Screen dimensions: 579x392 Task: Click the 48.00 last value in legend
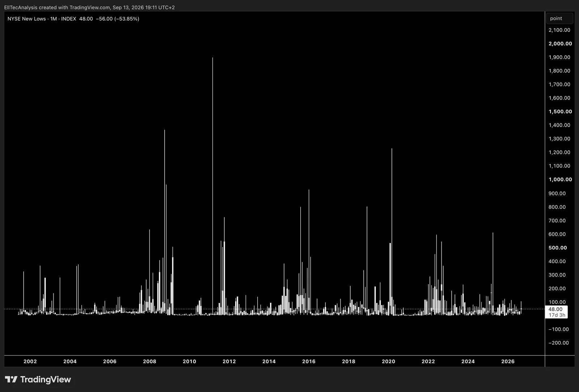click(86, 19)
